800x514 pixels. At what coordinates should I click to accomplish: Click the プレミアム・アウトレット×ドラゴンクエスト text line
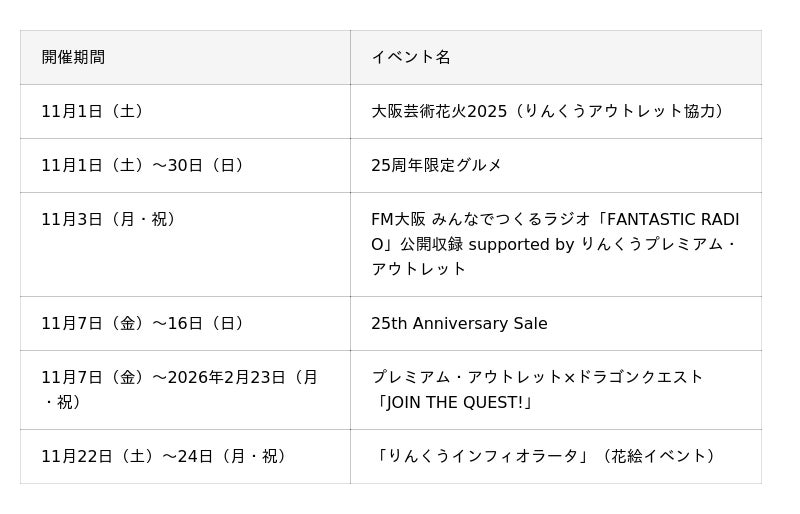click(537, 377)
